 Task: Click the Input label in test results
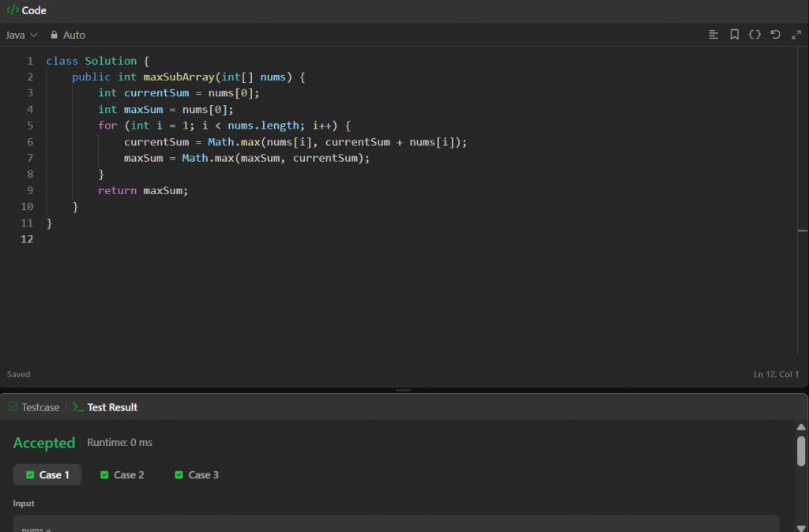(24, 503)
